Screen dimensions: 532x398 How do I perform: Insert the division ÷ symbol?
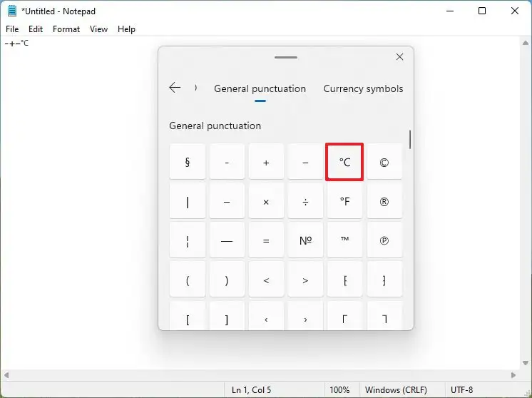[305, 201]
